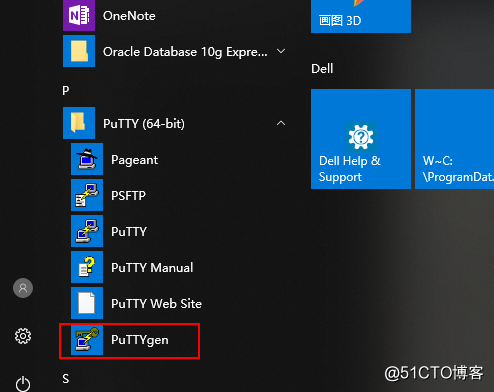Select the PSFTP label
The image size is (494, 392).
pyautogui.click(x=128, y=196)
